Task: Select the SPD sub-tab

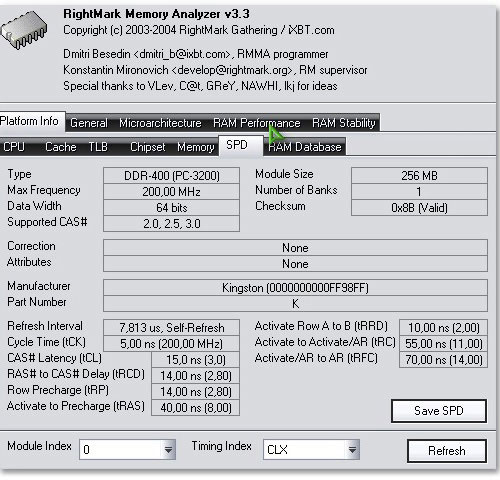Action: point(241,145)
